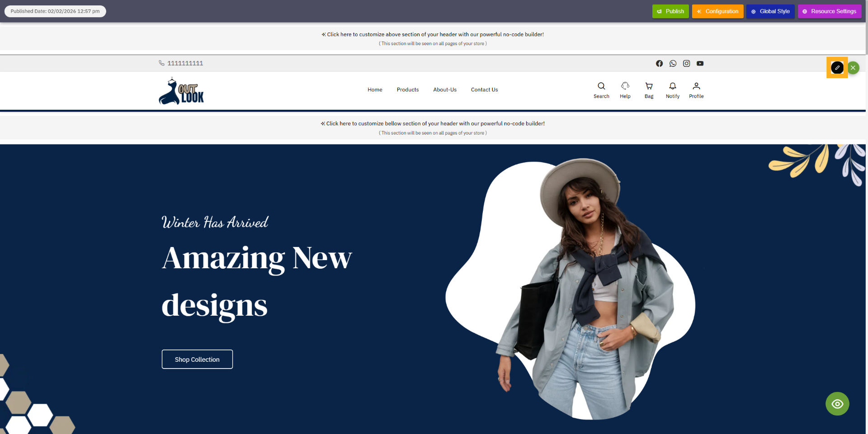Open Global Style options
The height and width of the screenshot is (434, 868).
coord(770,11)
